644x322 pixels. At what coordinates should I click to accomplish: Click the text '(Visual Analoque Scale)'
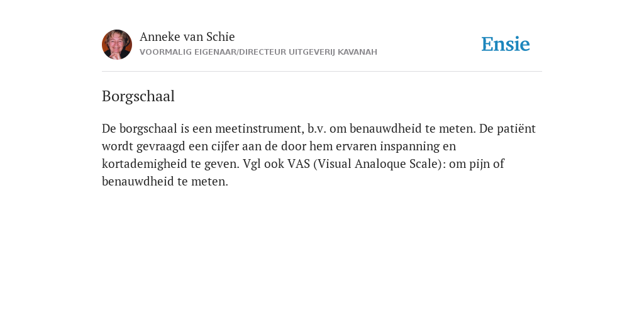tap(378, 164)
